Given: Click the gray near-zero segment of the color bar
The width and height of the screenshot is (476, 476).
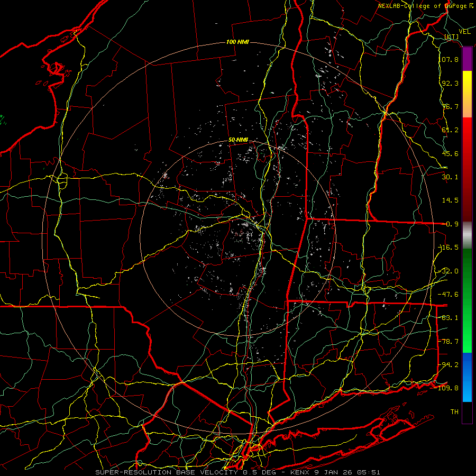Looking at the screenshot, I should tap(467, 235).
